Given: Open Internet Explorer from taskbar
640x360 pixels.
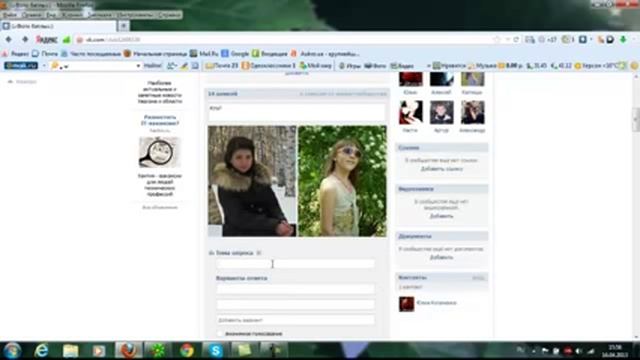Looking at the screenshot, I should click(41, 351).
